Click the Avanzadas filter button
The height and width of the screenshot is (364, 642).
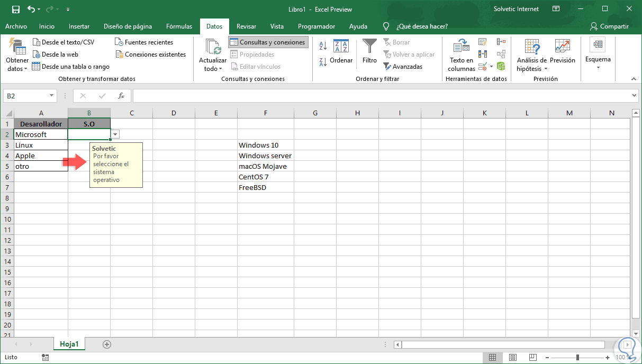(x=403, y=67)
